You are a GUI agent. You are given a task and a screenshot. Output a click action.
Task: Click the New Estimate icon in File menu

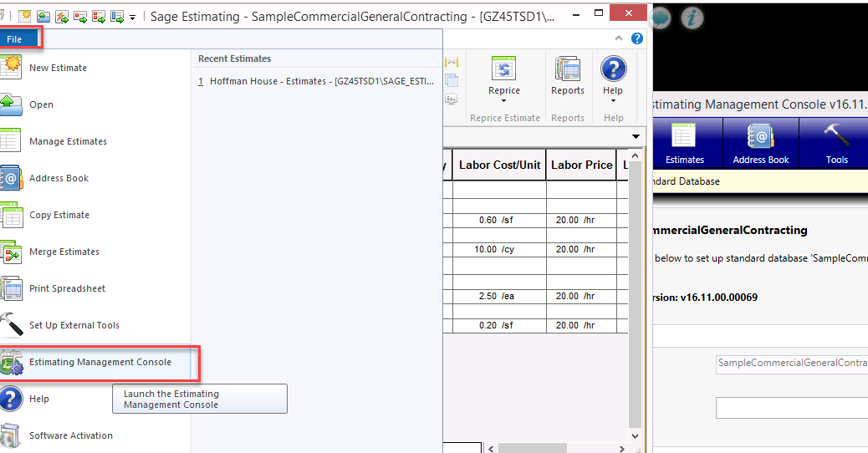(11, 67)
